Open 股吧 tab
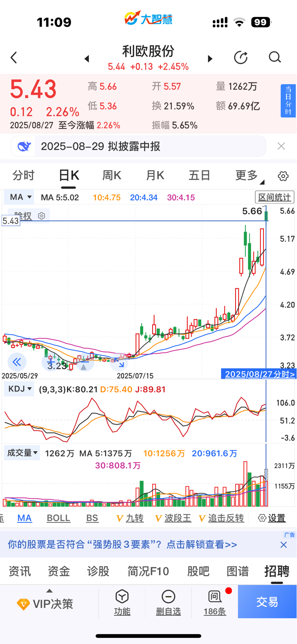The image size is (297, 644). tap(198, 571)
